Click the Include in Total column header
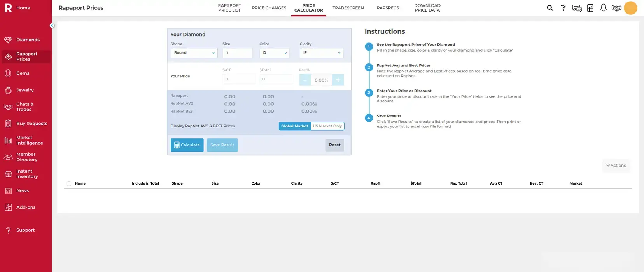The width and height of the screenshot is (644, 272). (145, 184)
